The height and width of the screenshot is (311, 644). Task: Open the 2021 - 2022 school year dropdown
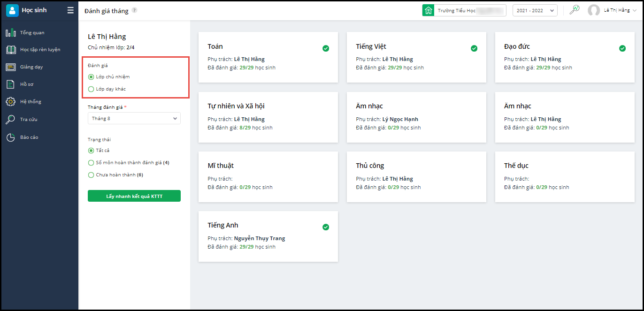pos(535,10)
